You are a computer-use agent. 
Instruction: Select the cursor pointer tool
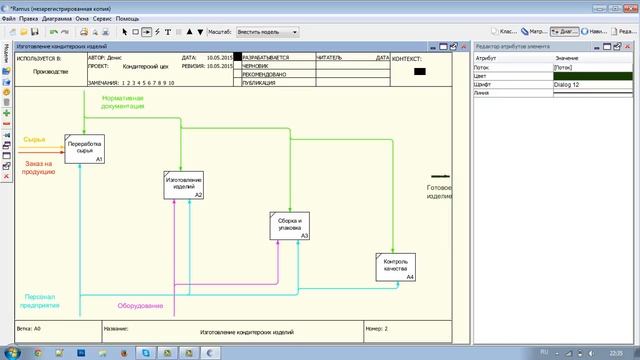[125, 32]
